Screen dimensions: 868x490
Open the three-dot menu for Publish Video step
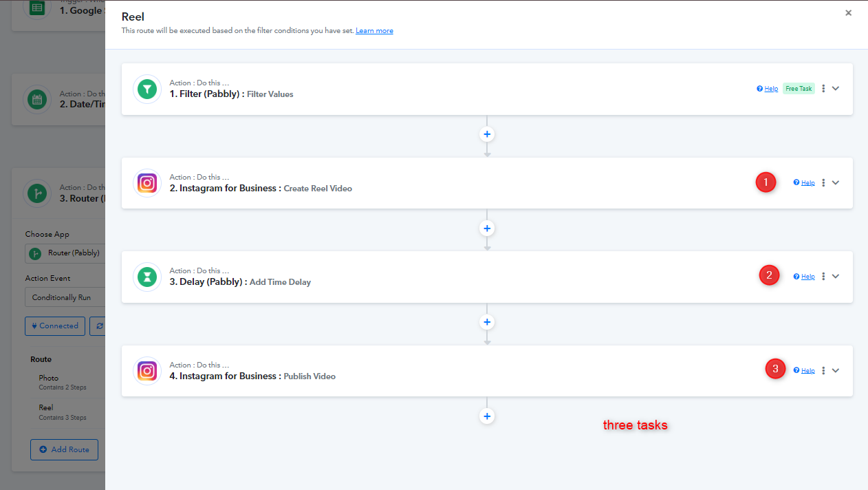823,370
